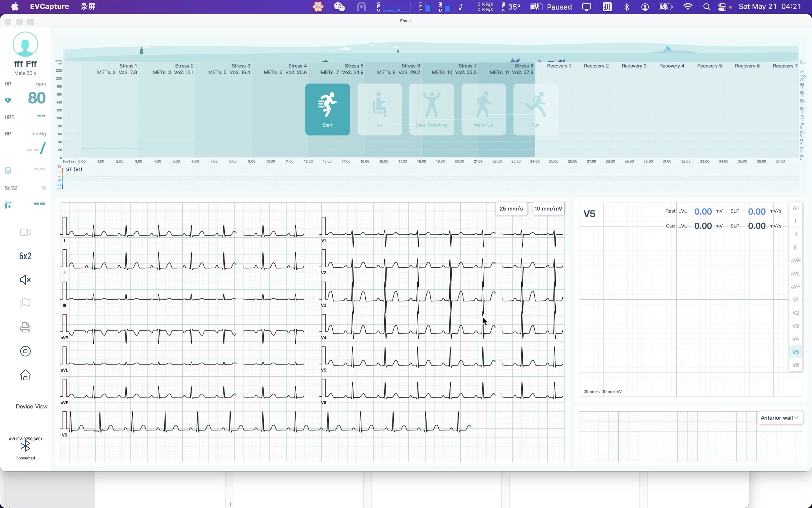This screenshot has width=812, height=508.
Task: Select lead I in lead list
Action: (796, 222)
